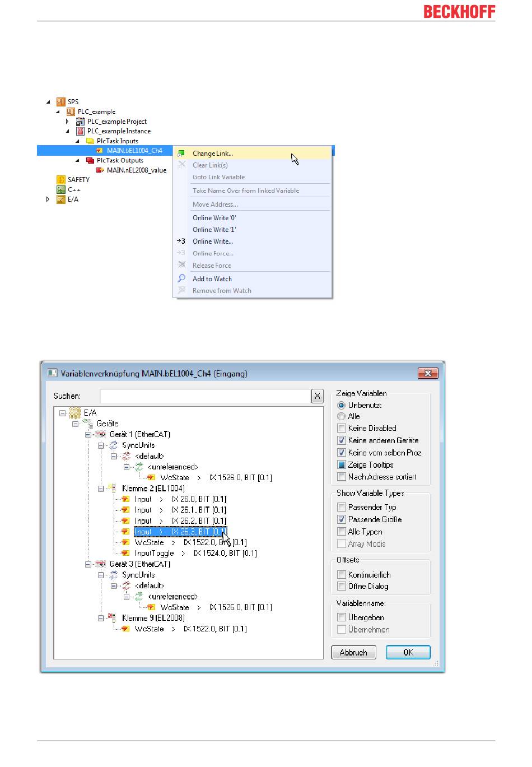Cancel with the Abbruch button
This screenshot has height=767, width=532.
pos(353,652)
